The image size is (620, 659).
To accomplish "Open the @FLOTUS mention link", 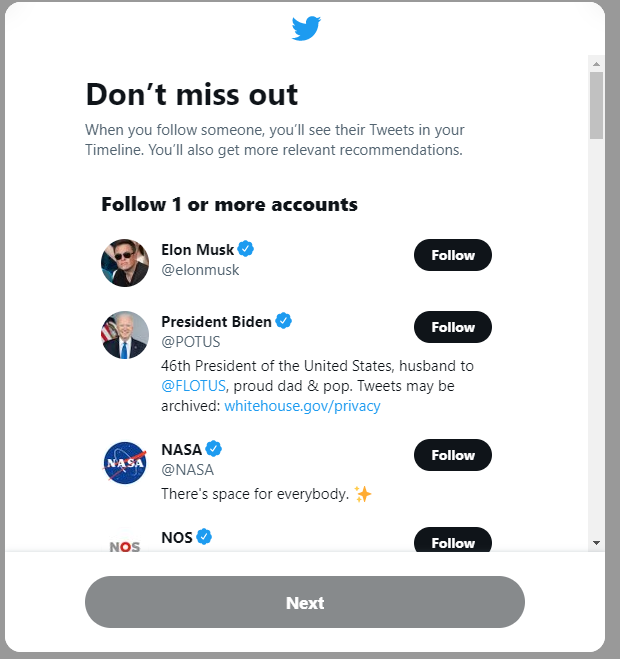I will 193,386.
